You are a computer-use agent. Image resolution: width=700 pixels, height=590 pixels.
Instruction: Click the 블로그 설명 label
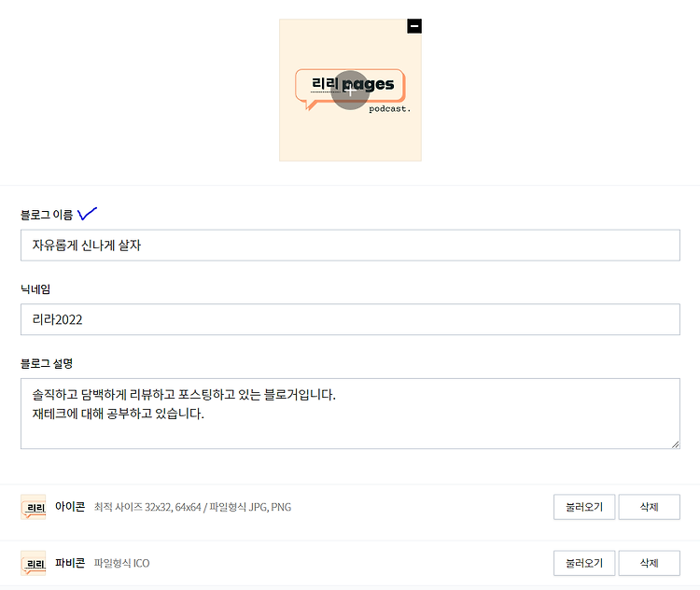[47, 363]
